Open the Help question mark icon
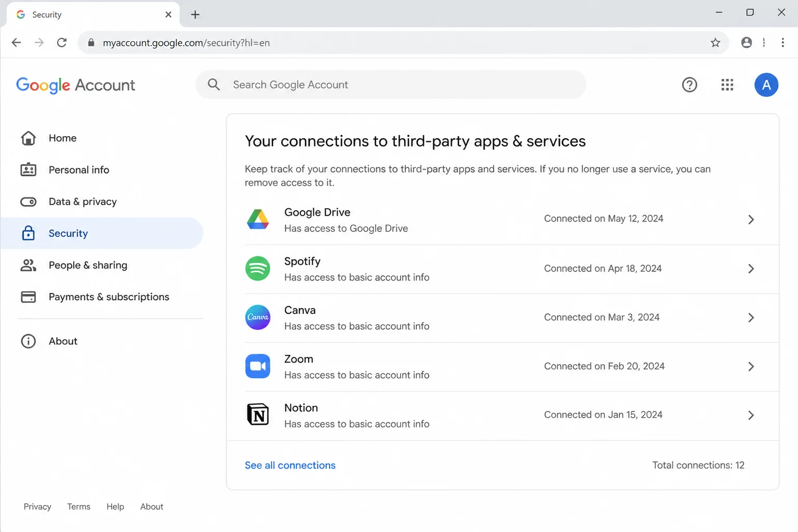 pos(689,85)
